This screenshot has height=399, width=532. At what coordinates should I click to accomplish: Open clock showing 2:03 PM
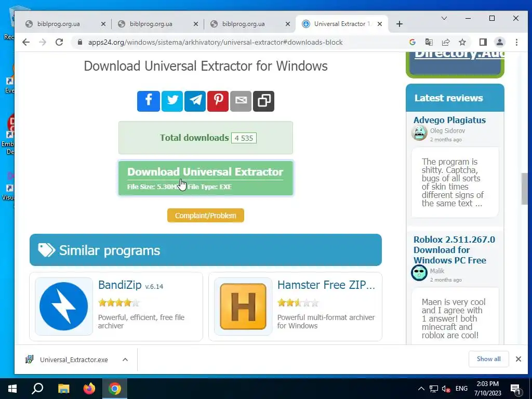487,389
